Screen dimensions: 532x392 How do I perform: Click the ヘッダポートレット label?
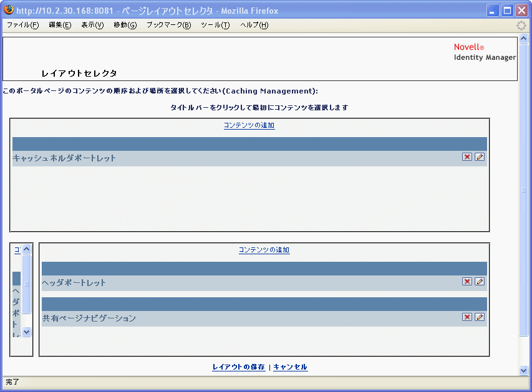[x=74, y=283]
